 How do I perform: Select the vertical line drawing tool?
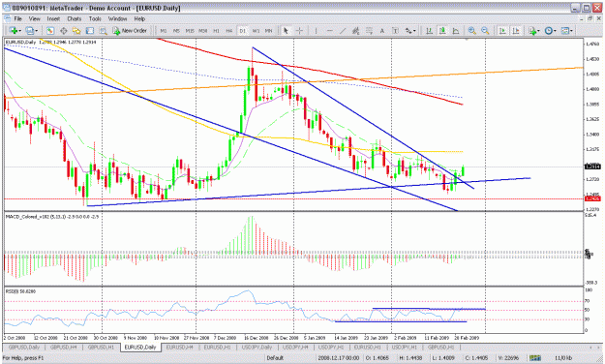coord(316,30)
